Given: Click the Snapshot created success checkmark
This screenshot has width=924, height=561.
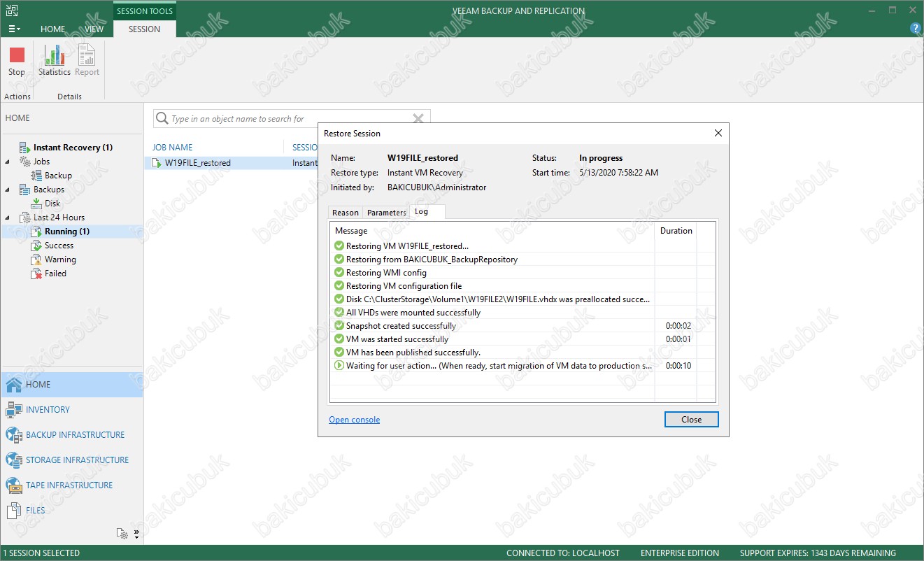Looking at the screenshot, I should [339, 326].
